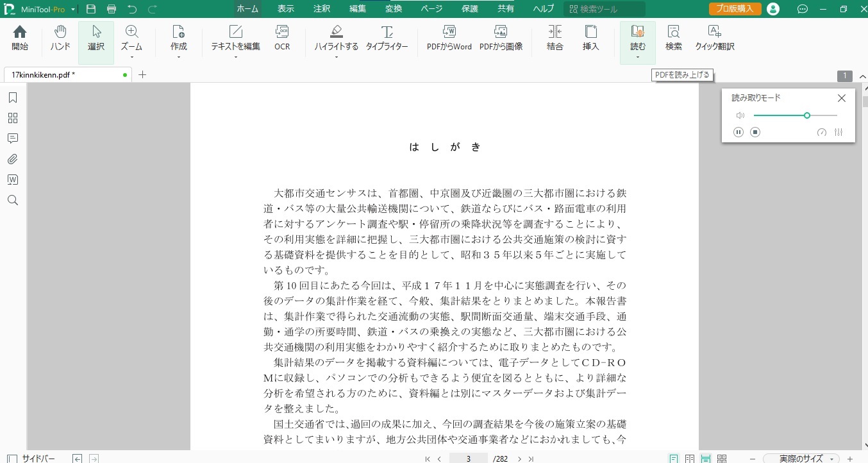Expand the ハイライトする dropdown arrow
The image size is (868, 463).
336,57
